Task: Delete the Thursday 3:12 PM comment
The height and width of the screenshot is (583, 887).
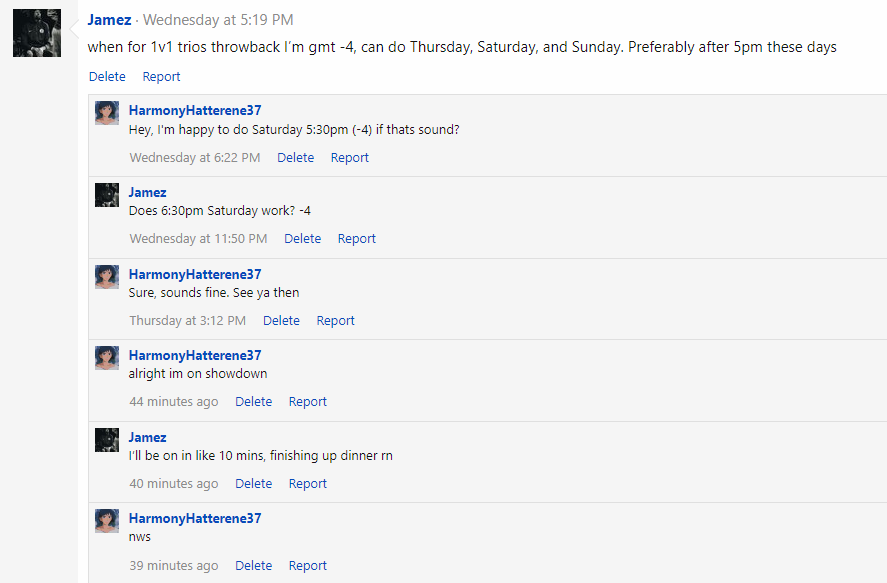Action: click(281, 321)
